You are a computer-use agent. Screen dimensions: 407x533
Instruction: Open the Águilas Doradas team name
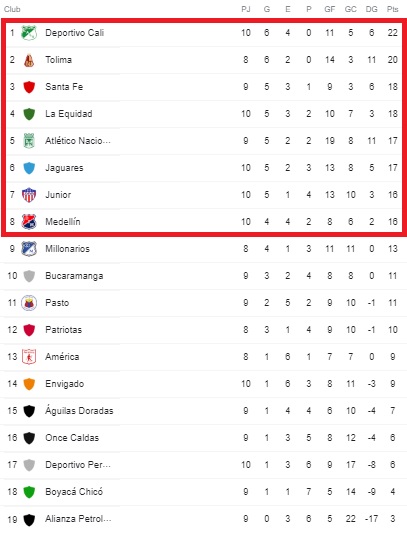coord(79,411)
